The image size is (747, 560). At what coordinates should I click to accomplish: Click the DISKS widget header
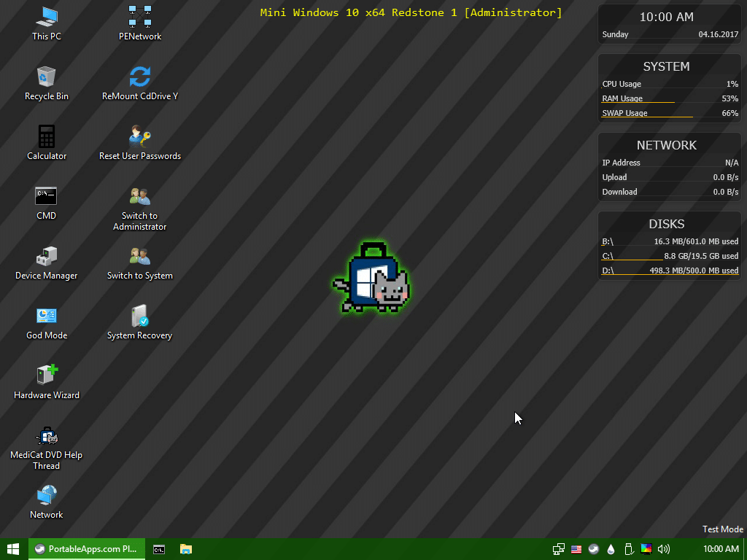(x=667, y=224)
